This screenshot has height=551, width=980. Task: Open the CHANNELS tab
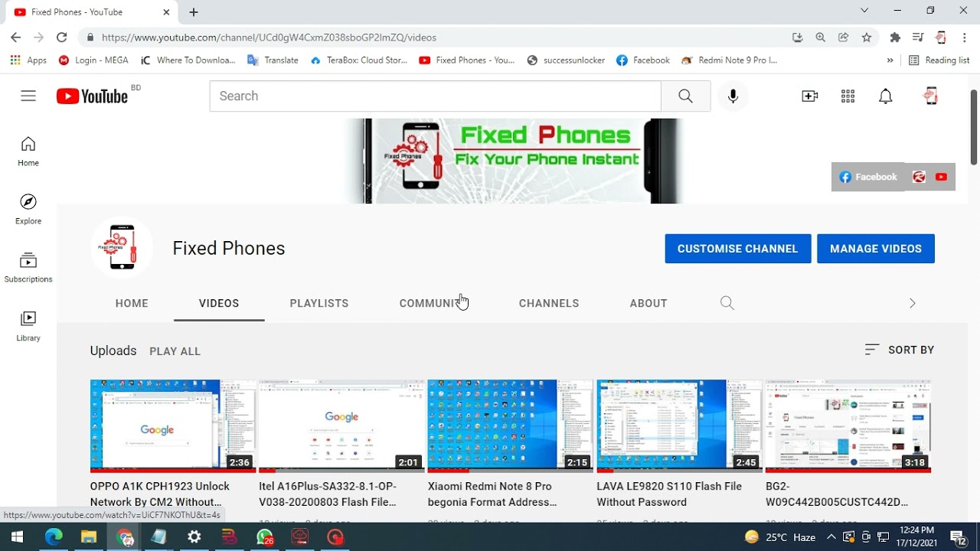(x=549, y=303)
